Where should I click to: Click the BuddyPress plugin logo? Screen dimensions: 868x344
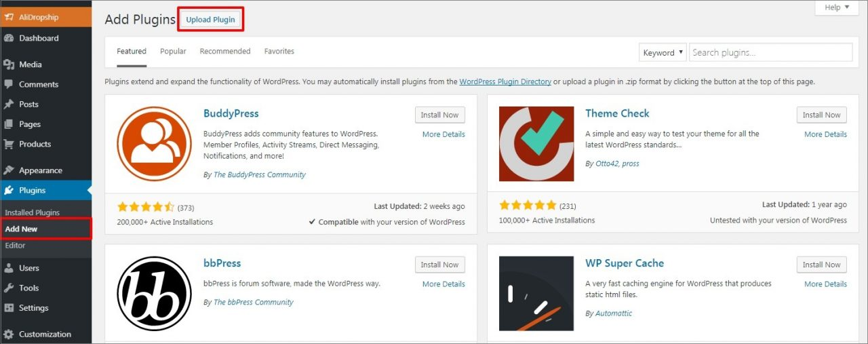click(154, 144)
